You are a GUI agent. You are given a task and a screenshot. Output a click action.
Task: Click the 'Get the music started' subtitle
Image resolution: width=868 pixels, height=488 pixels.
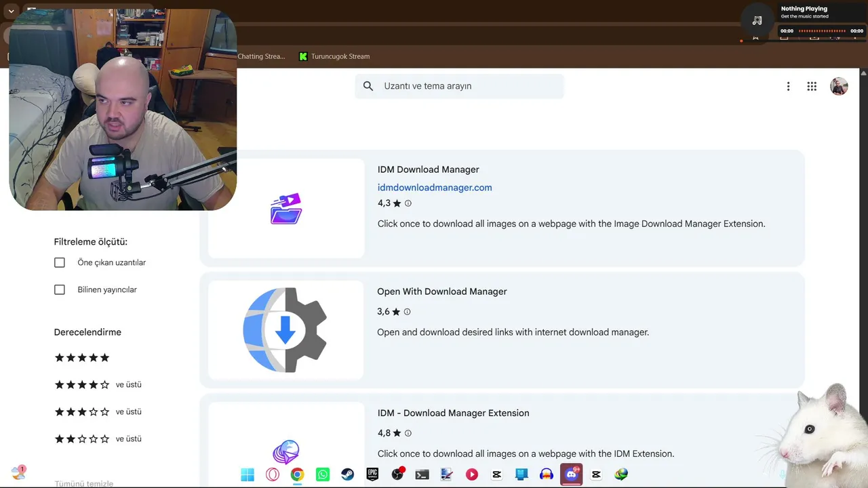click(x=805, y=16)
